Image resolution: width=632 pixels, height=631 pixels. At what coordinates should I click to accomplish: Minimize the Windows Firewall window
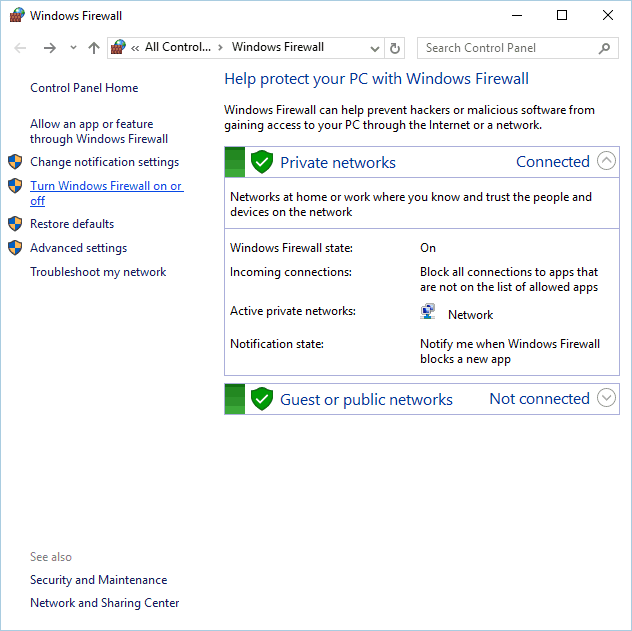click(517, 16)
